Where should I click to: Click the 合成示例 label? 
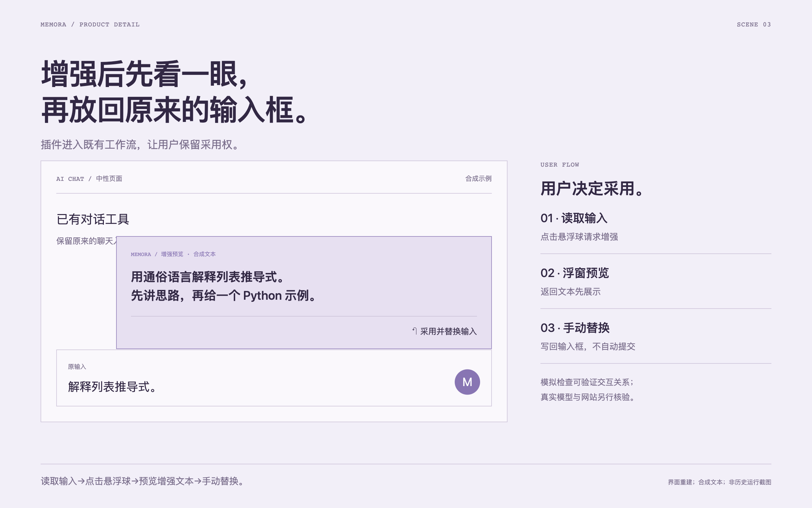tap(478, 178)
